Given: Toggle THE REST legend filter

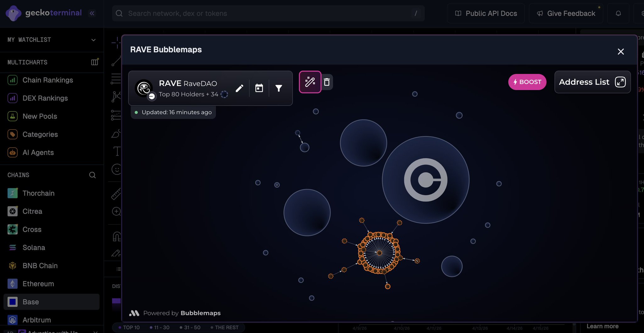Looking at the screenshot, I should tap(225, 328).
